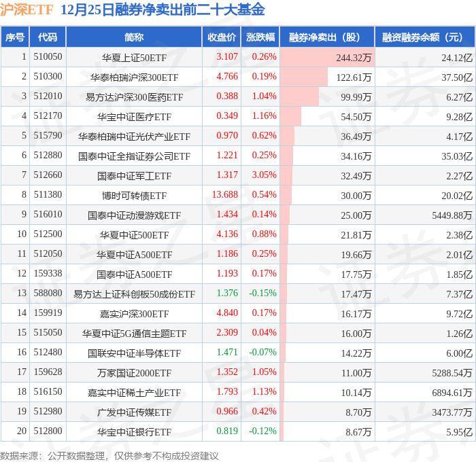Image resolution: width=476 pixels, height=462 pixels.
Task: Select the fund 华夏中证5G通信主题ETF
Action: [x=134, y=334]
